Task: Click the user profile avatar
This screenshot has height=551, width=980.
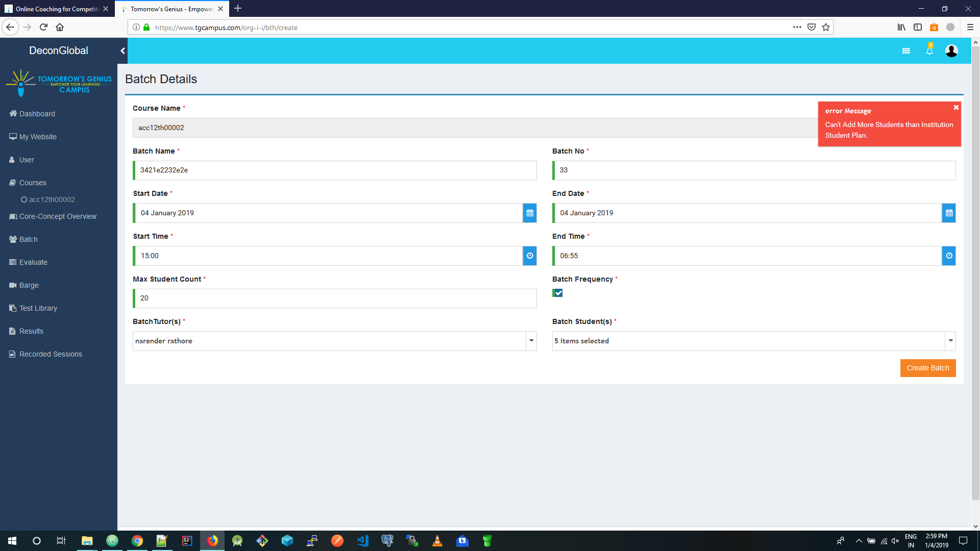Action: click(x=951, y=51)
